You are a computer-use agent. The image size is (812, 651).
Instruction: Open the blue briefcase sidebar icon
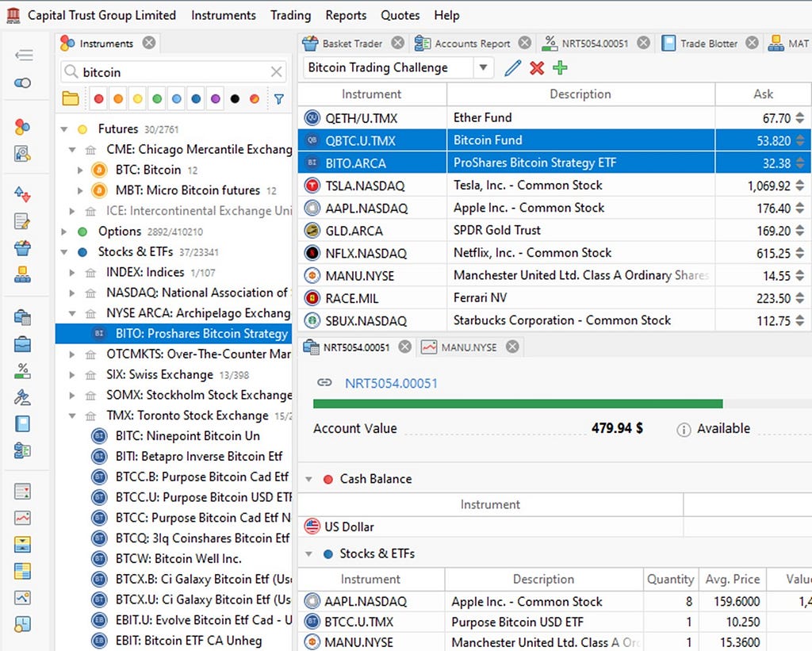coord(22,344)
